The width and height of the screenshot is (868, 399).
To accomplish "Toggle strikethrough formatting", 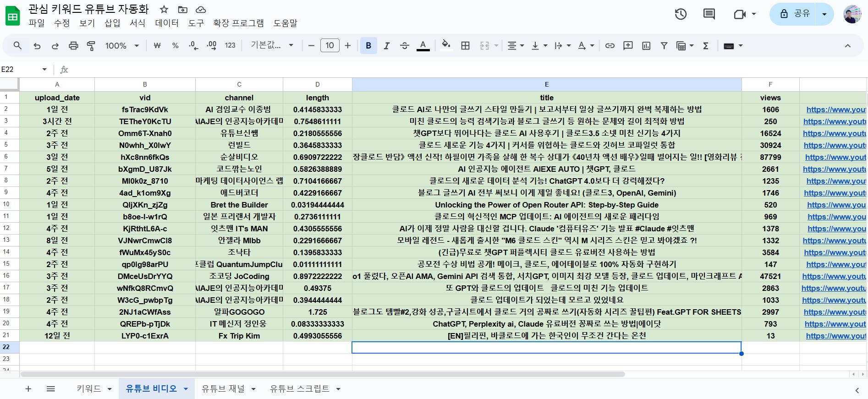I will 404,46.
